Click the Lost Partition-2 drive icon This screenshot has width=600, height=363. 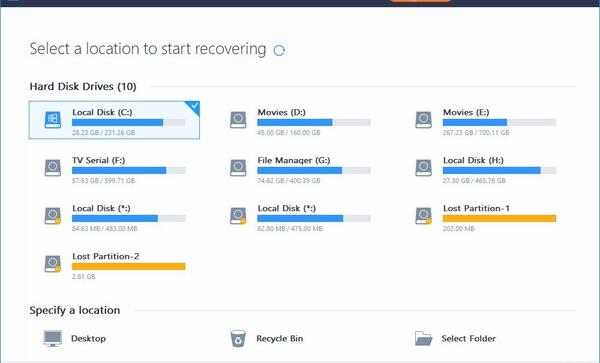click(x=53, y=264)
